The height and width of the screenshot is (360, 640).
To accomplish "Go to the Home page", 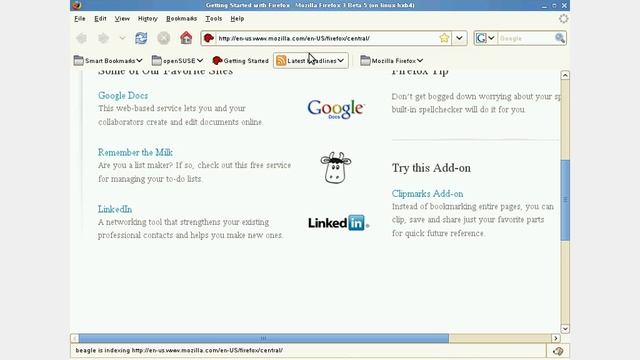I will click(186, 38).
